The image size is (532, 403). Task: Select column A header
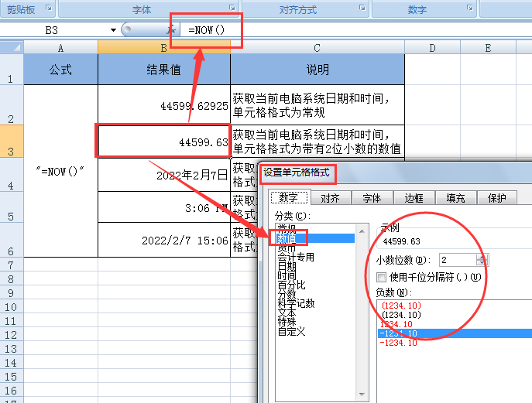click(x=60, y=48)
